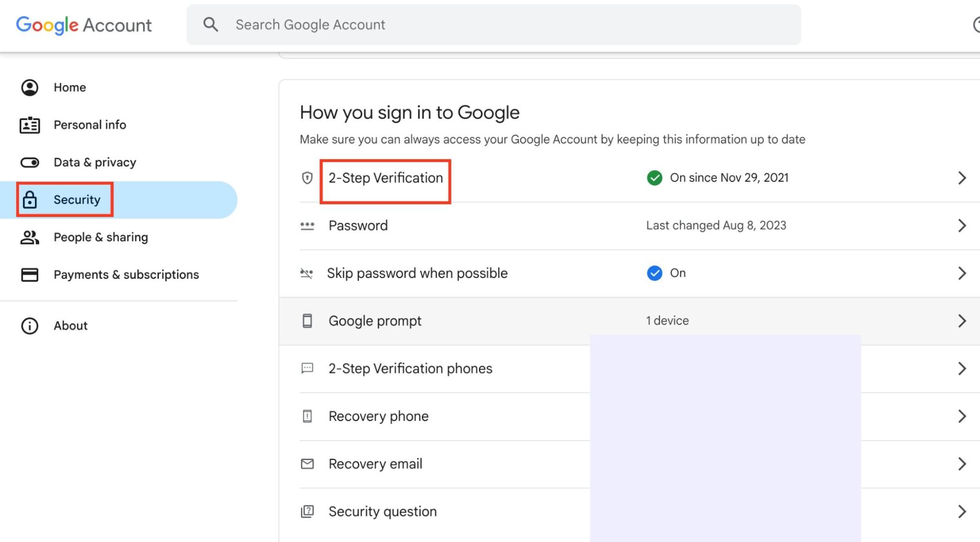980x542 pixels.
Task: Click the search magnifier icon
Action: tap(211, 25)
